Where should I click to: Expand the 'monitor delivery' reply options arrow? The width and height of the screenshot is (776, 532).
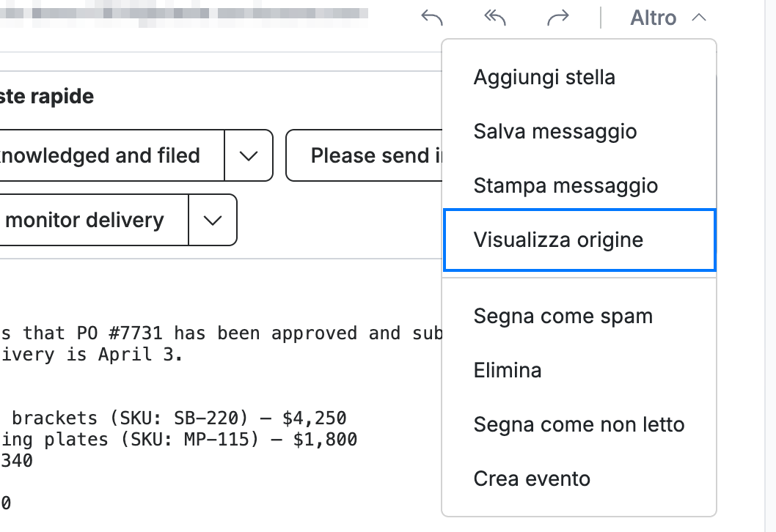(212, 220)
